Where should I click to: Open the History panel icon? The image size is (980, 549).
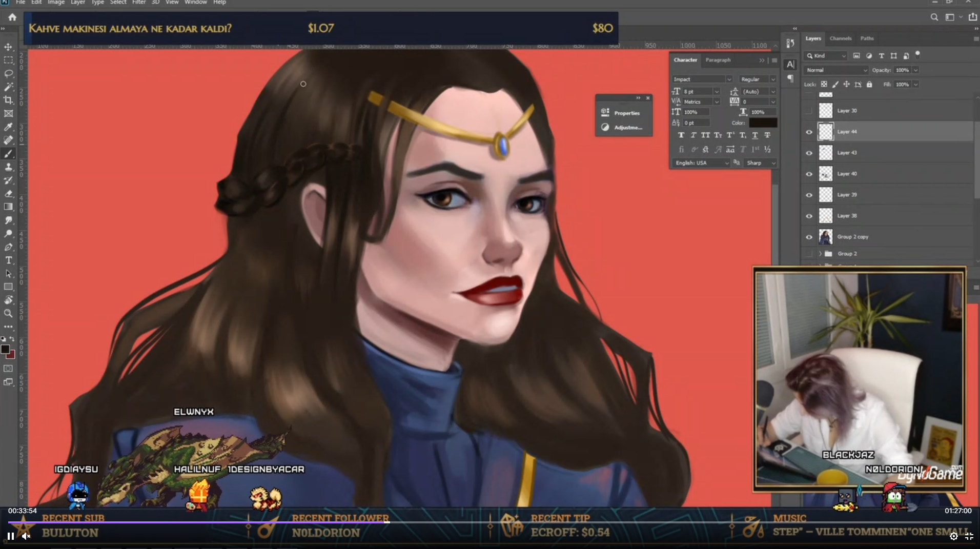[790, 44]
